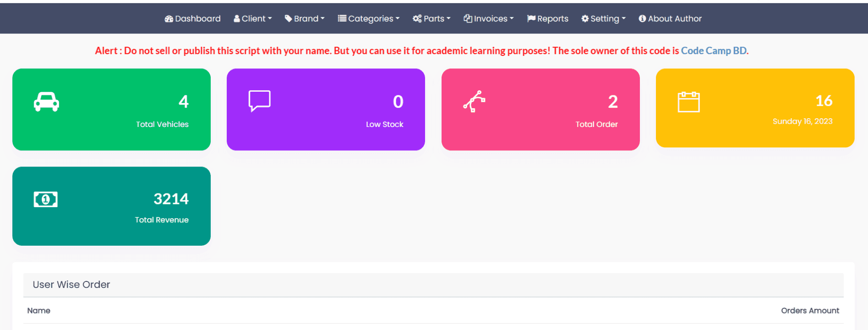The height and width of the screenshot is (330, 868).
Task: Click the Sunday 16, 2023 date text
Action: pyautogui.click(x=802, y=121)
